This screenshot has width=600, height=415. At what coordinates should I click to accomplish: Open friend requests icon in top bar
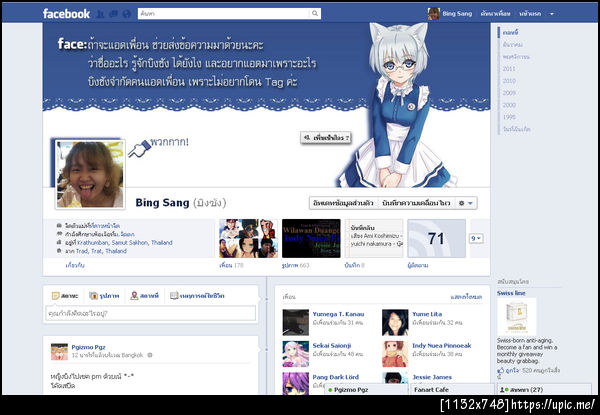pyautogui.click(x=100, y=14)
